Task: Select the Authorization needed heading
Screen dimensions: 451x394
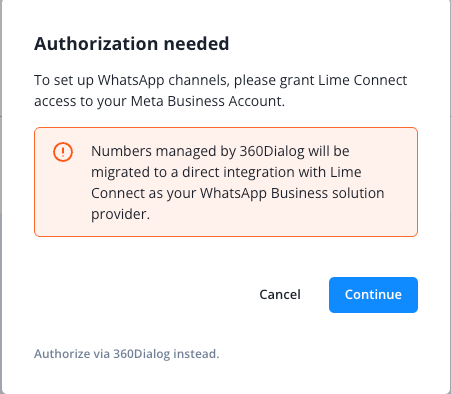Action: pos(132,44)
